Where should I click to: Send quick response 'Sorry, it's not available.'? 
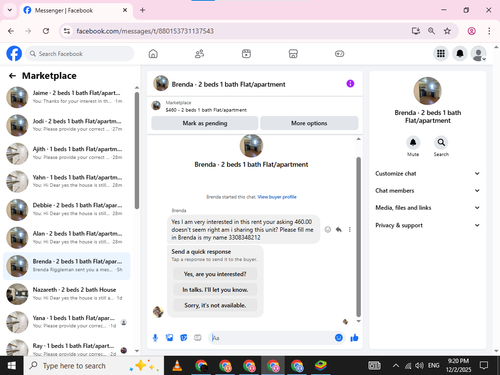click(x=215, y=305)
